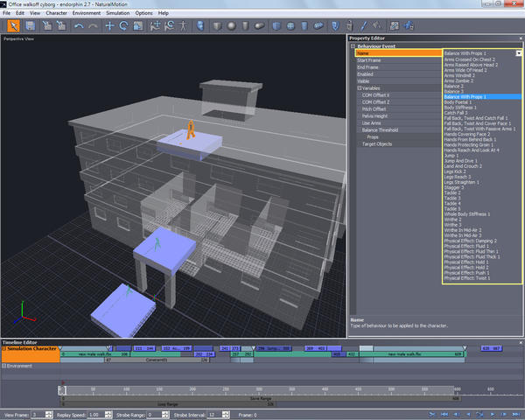Screen dimensions: 525x420
Task: Select the Start Frame property row
Action: (399, 60)
